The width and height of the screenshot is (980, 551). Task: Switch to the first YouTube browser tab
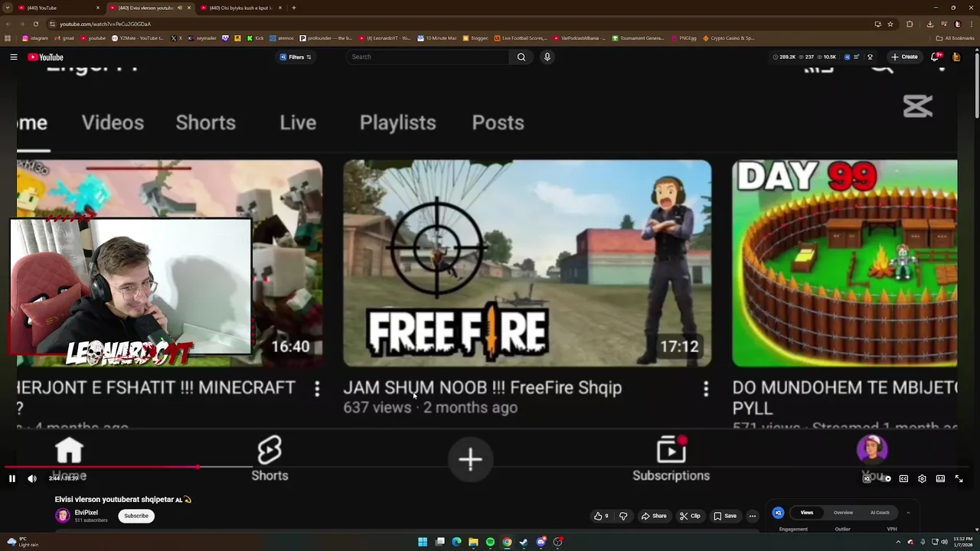60,8
